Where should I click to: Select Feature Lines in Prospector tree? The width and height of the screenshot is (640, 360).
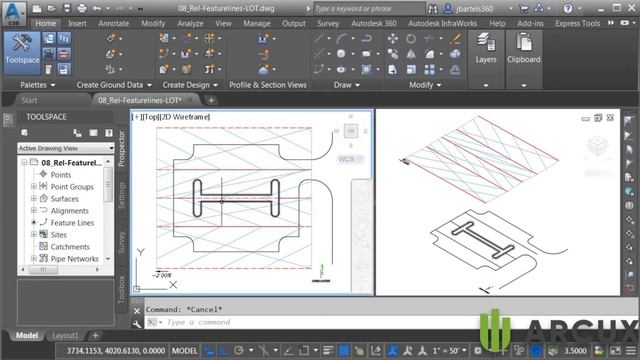coord(72,222)
